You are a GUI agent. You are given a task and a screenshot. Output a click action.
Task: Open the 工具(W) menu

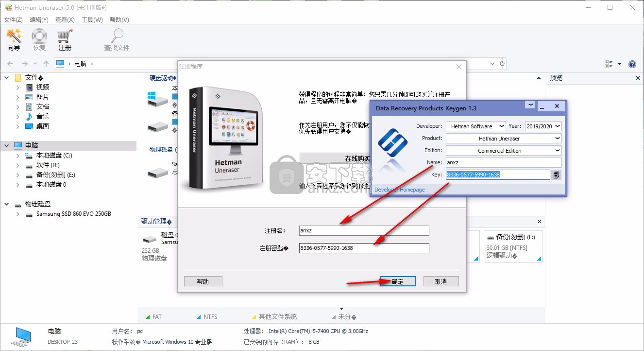click(x=92, y=19)
